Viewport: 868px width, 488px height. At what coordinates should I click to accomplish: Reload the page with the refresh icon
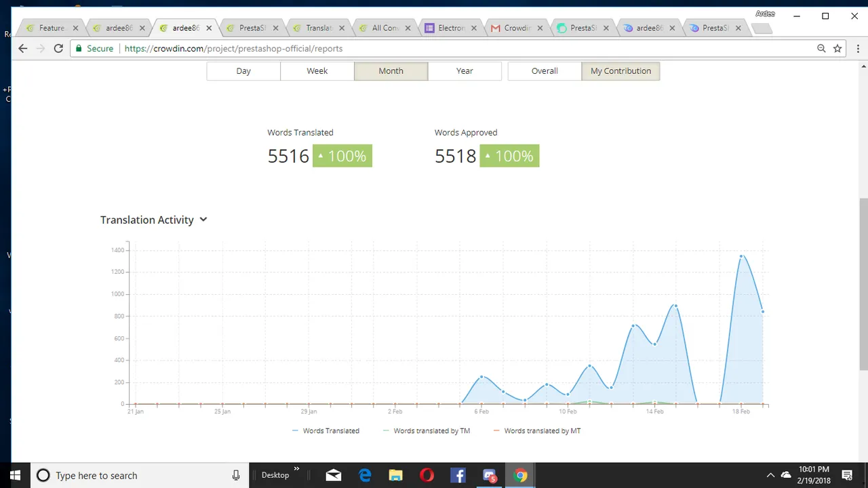(58, 48)
